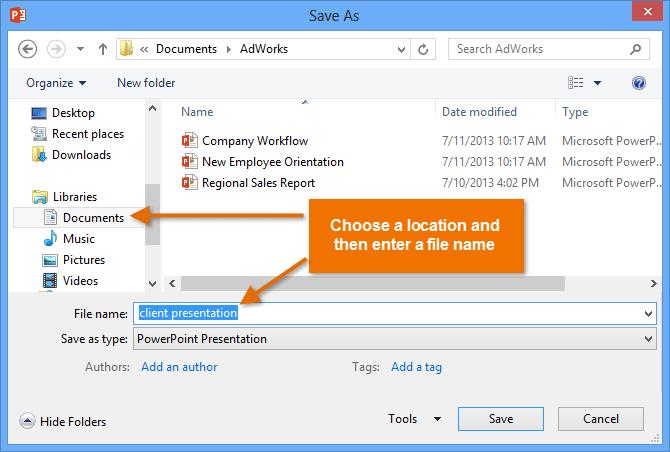Screen dimensions: 670x452
Task: Open the Organize dropdown menu
Action: pos(56,83)
